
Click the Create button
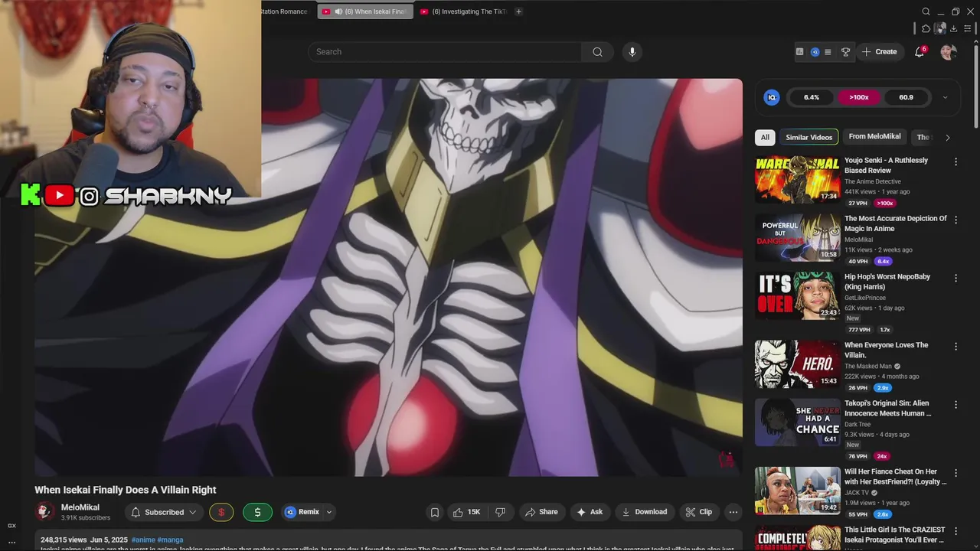879,52
